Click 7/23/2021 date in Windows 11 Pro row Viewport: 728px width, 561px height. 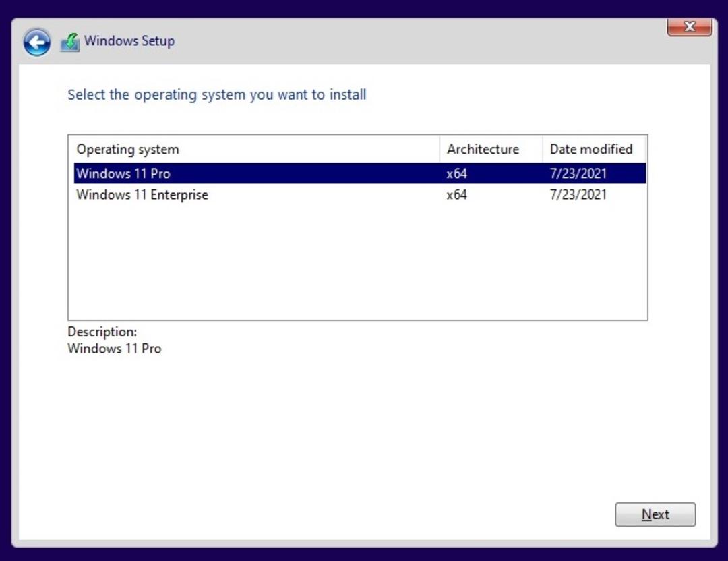click(x=578, y=173)
